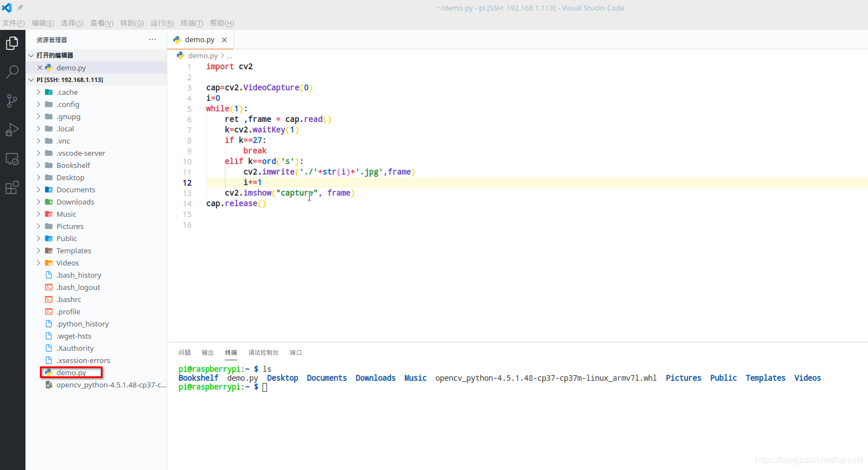Open the Extensions view icon
Viewport: 868px width, 470px height.
12,188
